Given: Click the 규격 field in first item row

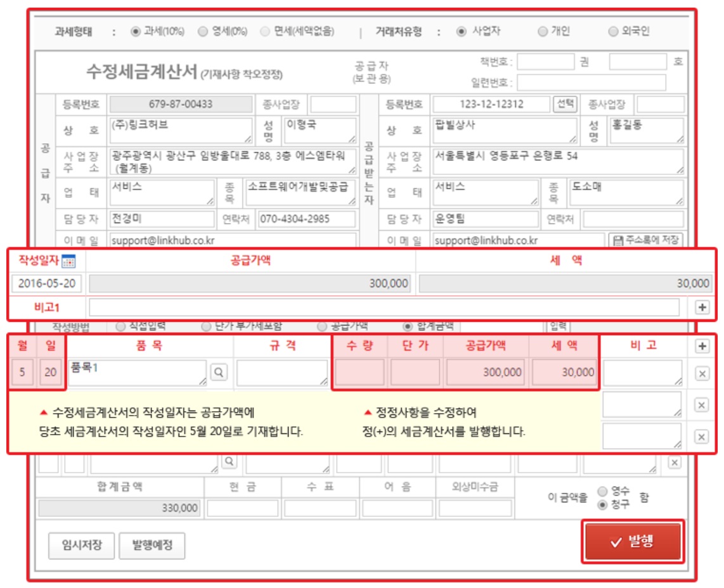Looking at the screenshot, I should click(x=282, y=373).
